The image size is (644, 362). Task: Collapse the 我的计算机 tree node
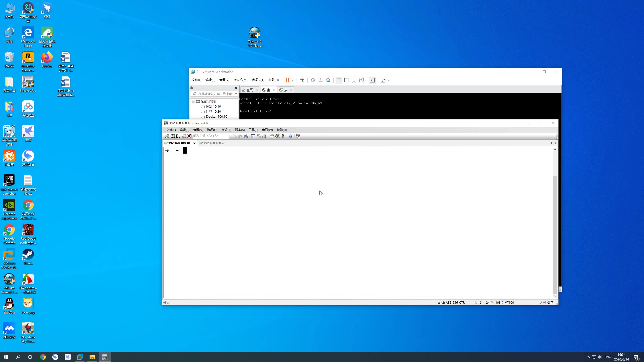coord(193,102)
